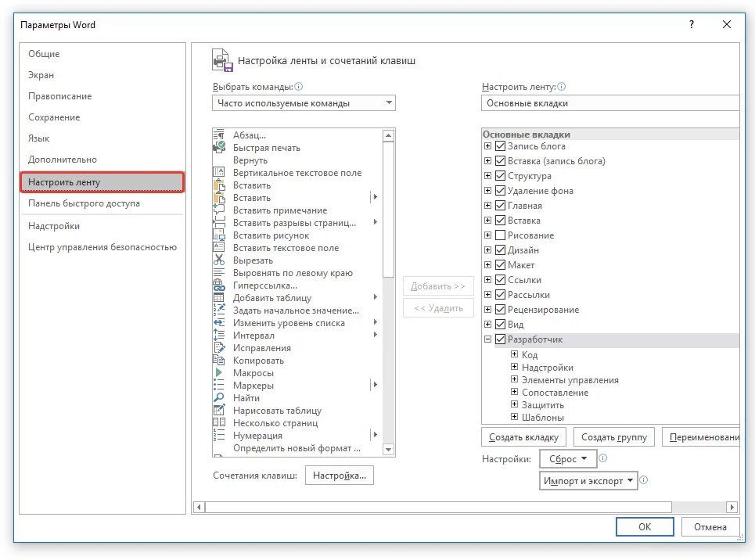Click the commands list scroll down arrow
This screenshot has height=560, width=755.
(388, 450)
